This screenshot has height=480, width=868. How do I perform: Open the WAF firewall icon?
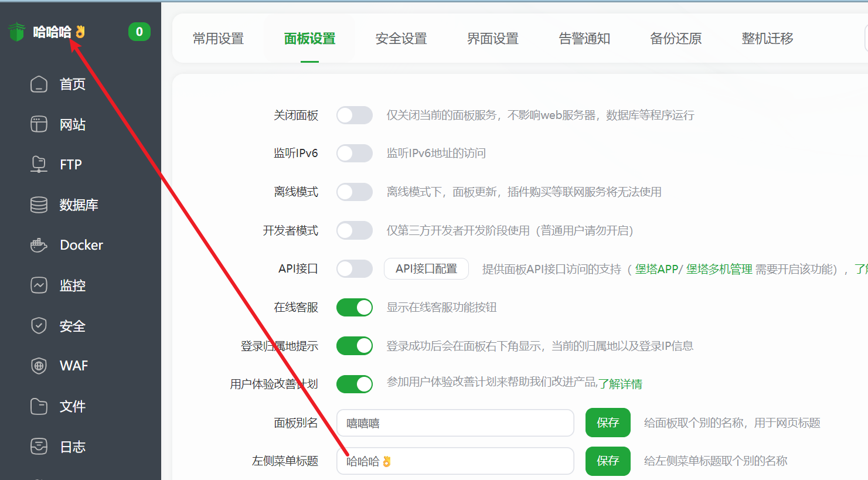point(39,366)
